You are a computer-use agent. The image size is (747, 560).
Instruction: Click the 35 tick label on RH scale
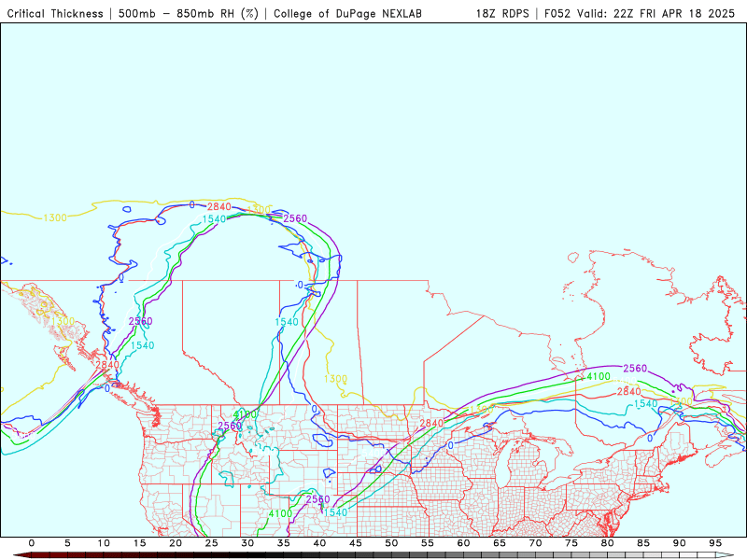coord(284,543)
